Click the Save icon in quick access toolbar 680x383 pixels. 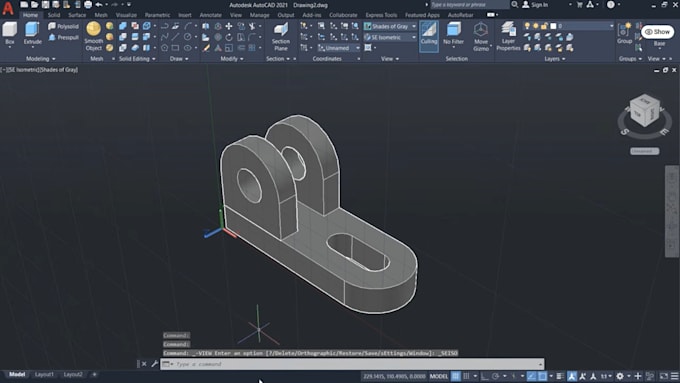click(x=45, y=5)
